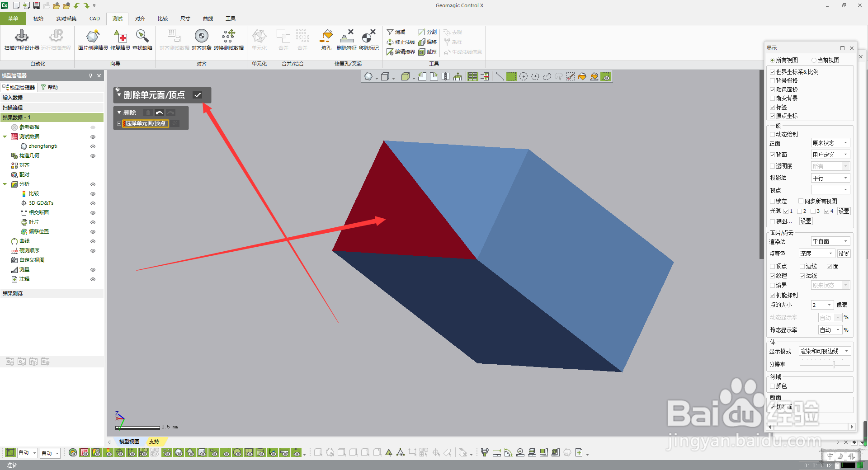Open the 点着色 深度 dropdown
This screenshot has width=868, height=470.
click(x=816, y=254)
